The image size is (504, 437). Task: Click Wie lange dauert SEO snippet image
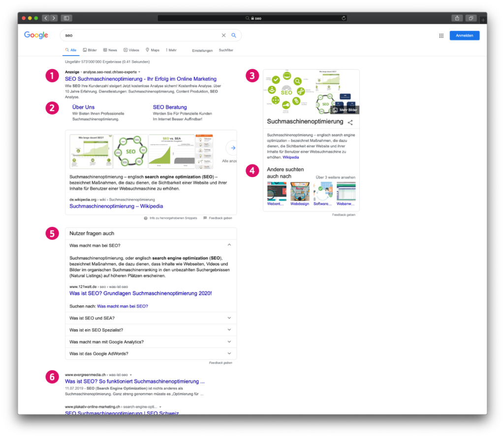(91, 152)
